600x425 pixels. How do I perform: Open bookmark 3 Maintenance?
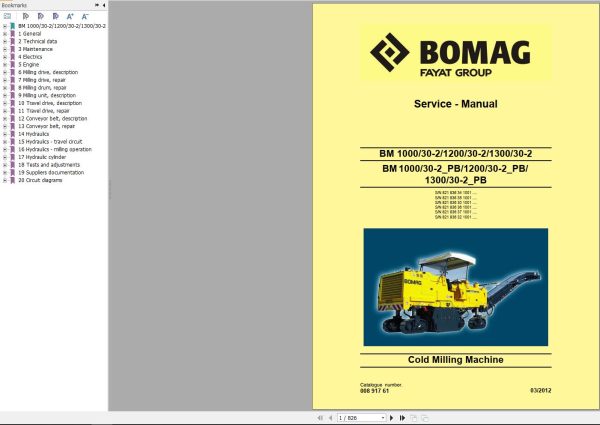click(x=35, y=49)
